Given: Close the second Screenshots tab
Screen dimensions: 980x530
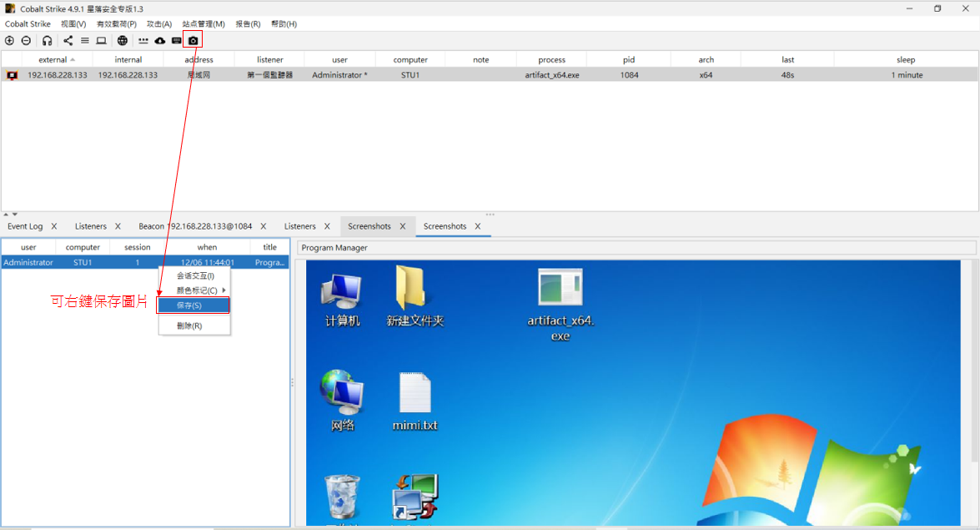Looking at the screenshot, I should point(478,226).
